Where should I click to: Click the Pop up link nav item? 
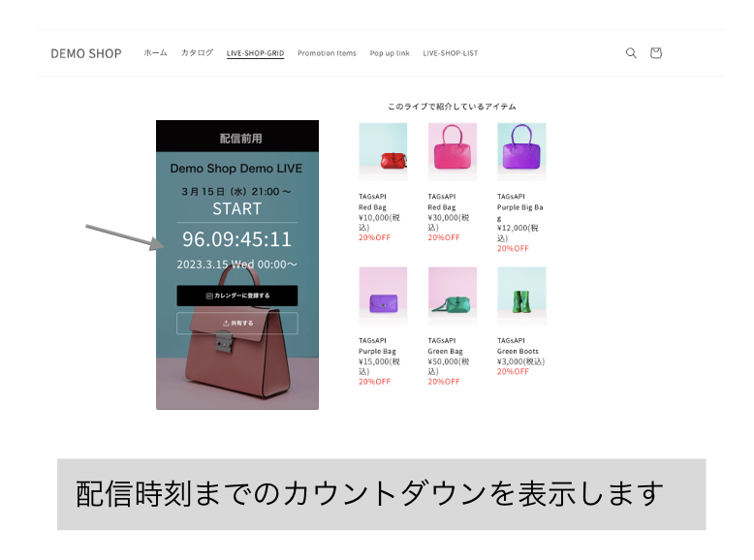390,53
